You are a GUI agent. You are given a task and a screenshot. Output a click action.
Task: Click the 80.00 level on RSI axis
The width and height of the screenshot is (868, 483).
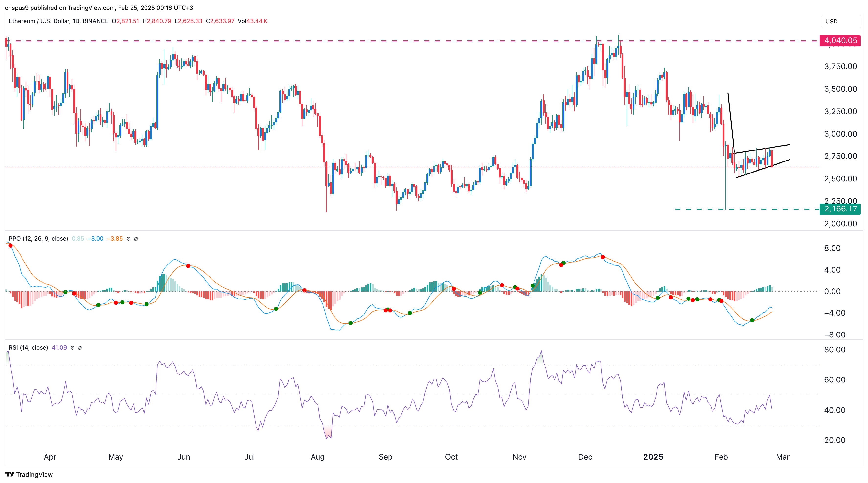coord(835,349)
